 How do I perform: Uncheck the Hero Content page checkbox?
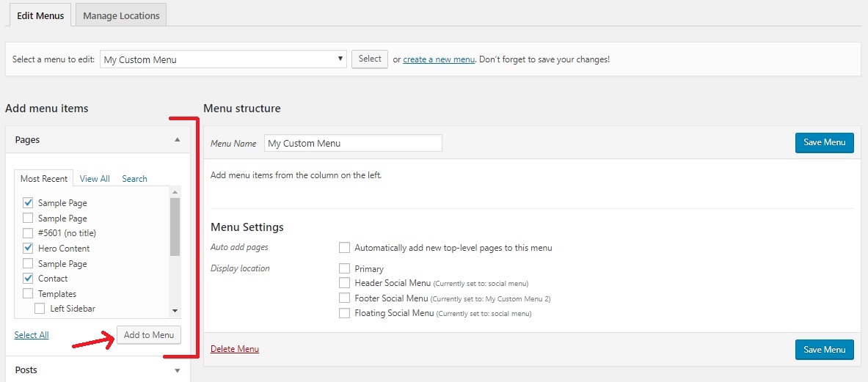tap(28, 249)
